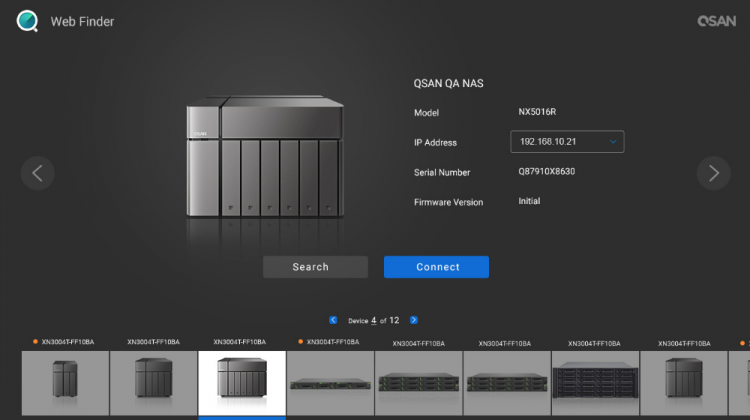Click the blue next page arrow
This screenshot has height=420, width=750.
click(x=414, y=320)
